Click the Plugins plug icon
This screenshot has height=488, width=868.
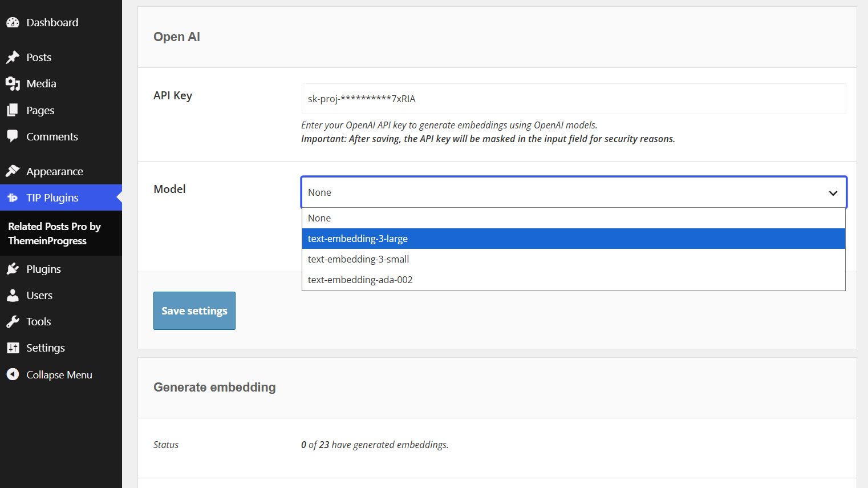[13, 269]
